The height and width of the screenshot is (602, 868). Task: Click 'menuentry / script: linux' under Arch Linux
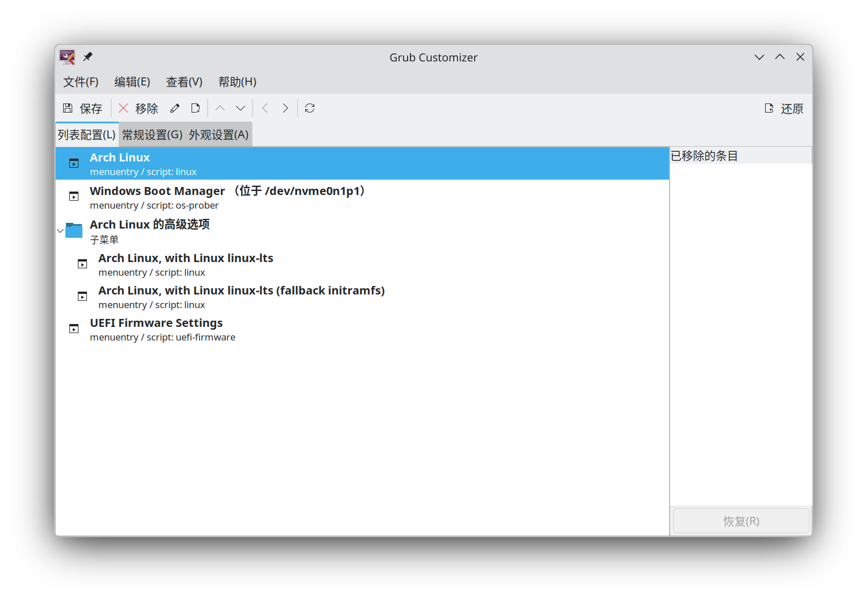click(x=143, y=172)
